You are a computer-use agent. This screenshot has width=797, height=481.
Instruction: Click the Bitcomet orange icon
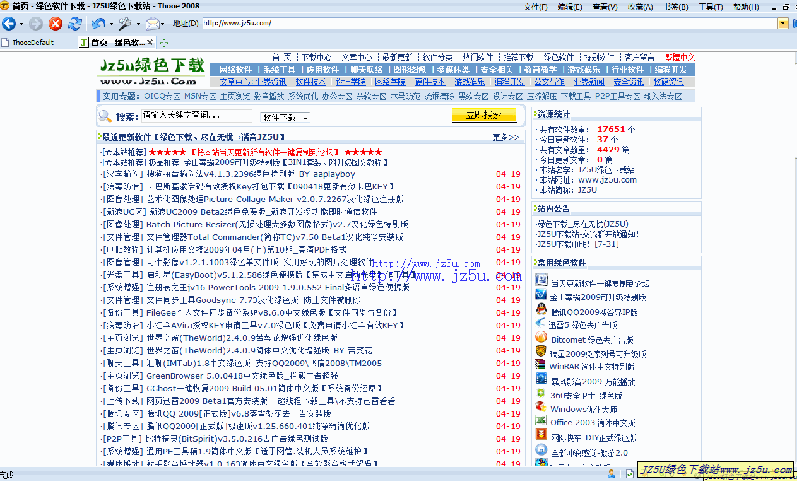click(541, 338)
